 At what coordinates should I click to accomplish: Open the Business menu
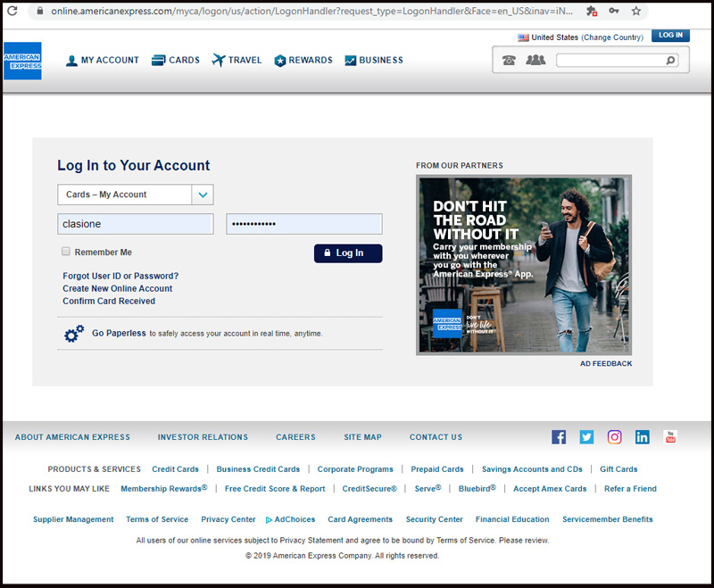[x=374, y=60]
